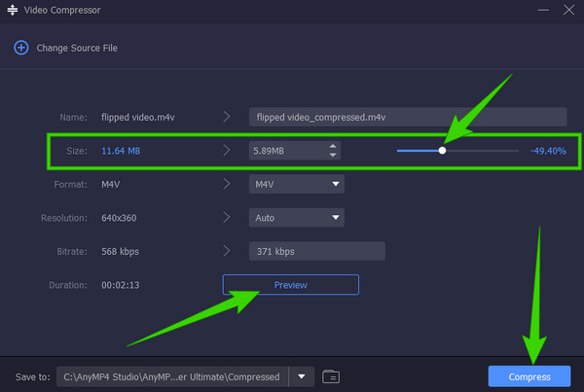The height and width of the screenshot is (392, 584).
Task: Click the arrow chevron in Resolution row
Action: tap(227, 218)
